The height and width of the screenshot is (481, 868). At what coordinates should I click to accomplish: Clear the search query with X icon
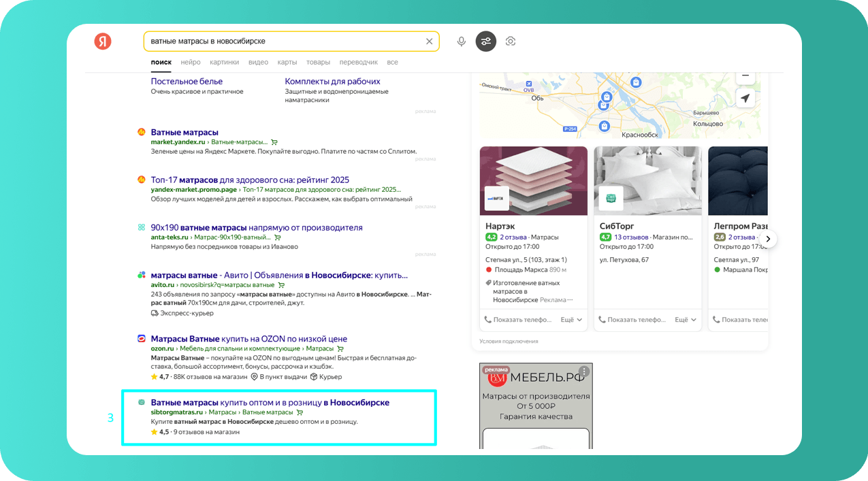[x=429, y=42]
